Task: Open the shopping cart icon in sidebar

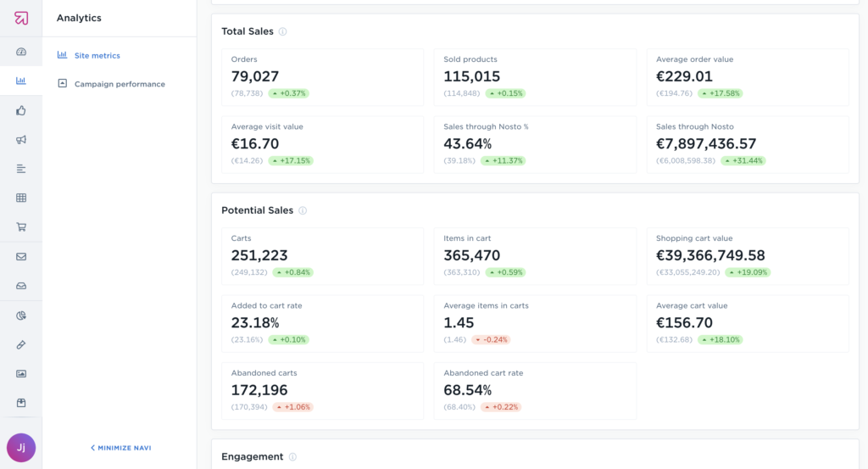Action: tap(21, 227)
